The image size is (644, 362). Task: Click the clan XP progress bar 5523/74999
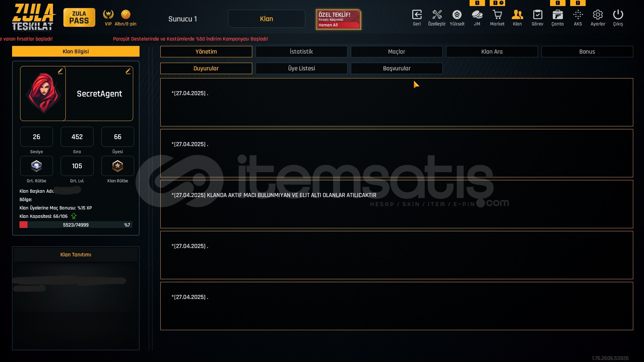(x=76, y=225)
